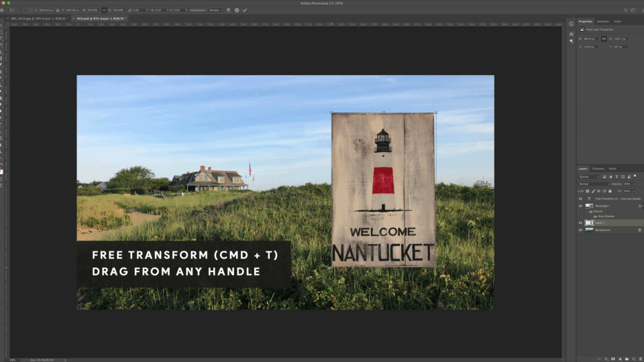644x362 pixels.
Task: Select the Background layer thumbnail
Action: coord(590,230)
